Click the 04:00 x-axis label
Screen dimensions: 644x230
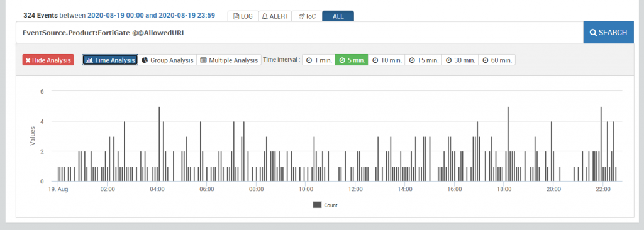click(157, 189)
